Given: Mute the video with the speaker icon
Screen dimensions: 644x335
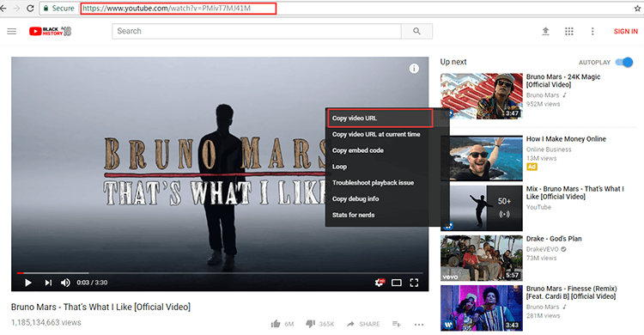Looking at the screenshot, I should (65, 283).
